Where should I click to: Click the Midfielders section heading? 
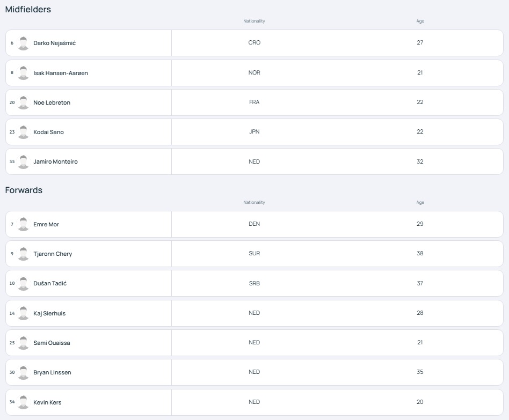coord(28,10)
